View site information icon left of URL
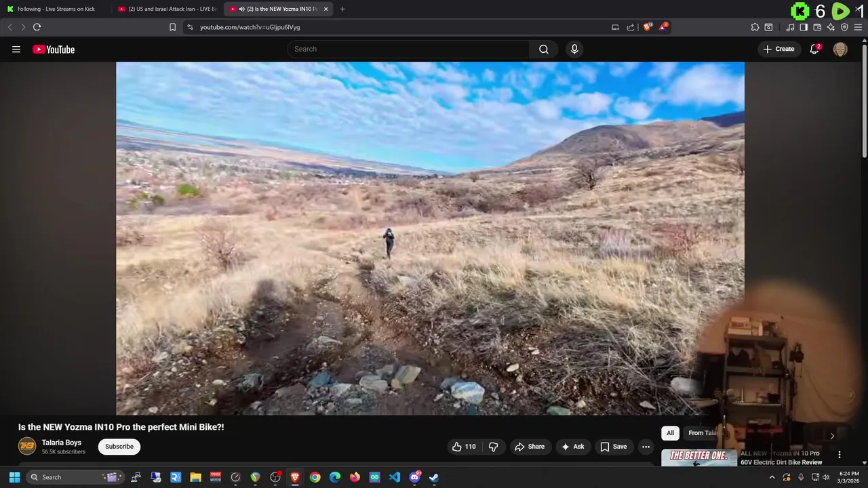 coord(190,27)
